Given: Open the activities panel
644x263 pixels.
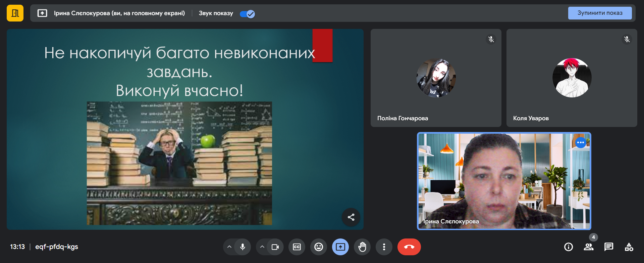Looking at the screenshot, I should point(629,247).
